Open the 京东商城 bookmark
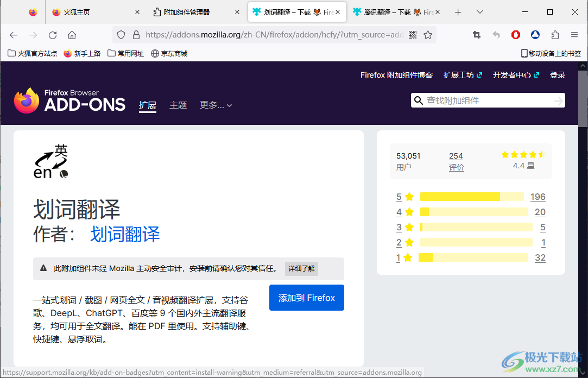This screenshot has height=378, width=588. 169,54
